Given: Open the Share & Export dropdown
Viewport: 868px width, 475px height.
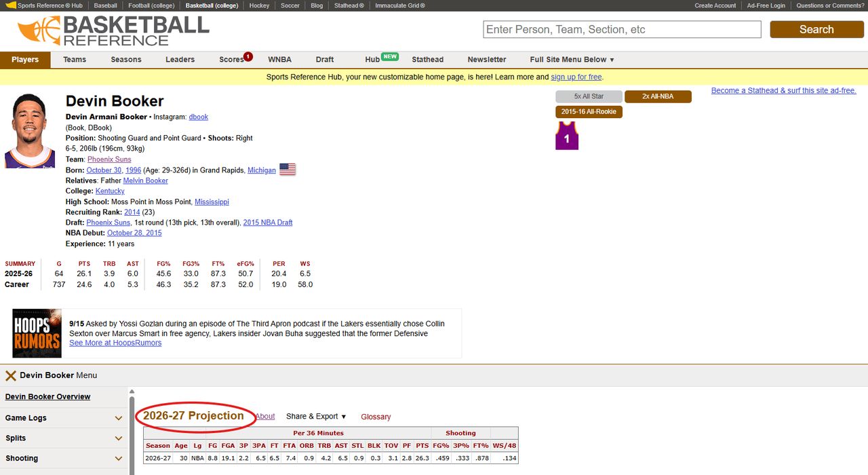Looking at the screenshot, I should click(x=316, y=417).
